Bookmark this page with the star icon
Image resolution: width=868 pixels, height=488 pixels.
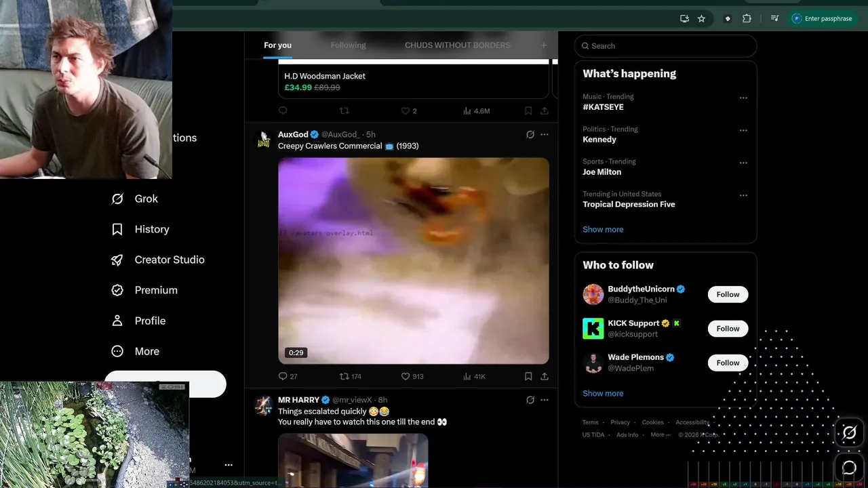(701, 18)
